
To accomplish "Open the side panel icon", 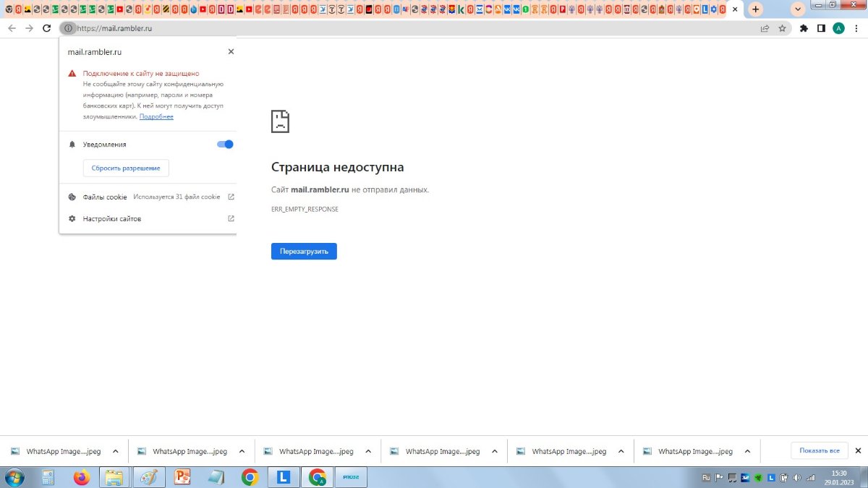I will (x=821, y=28).
